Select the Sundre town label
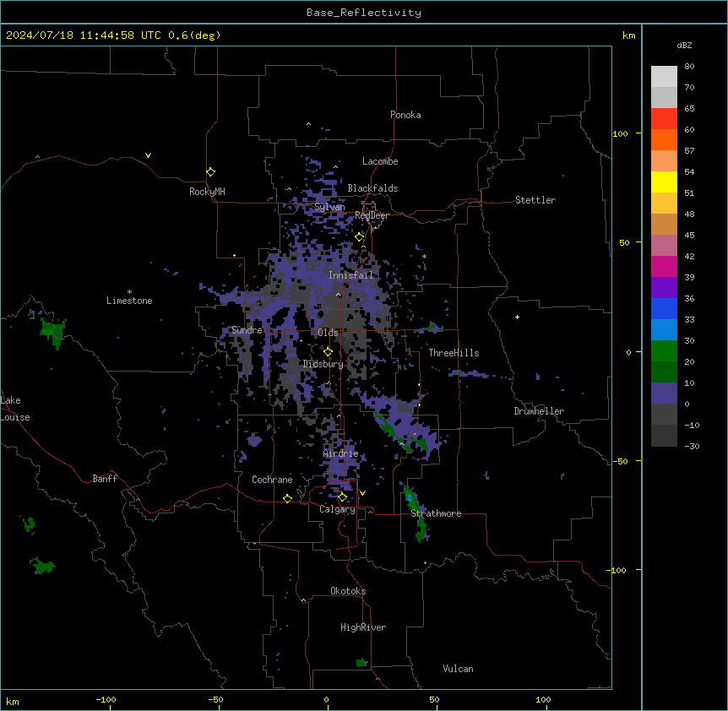The image size is (728, 711). pos(247,330)
